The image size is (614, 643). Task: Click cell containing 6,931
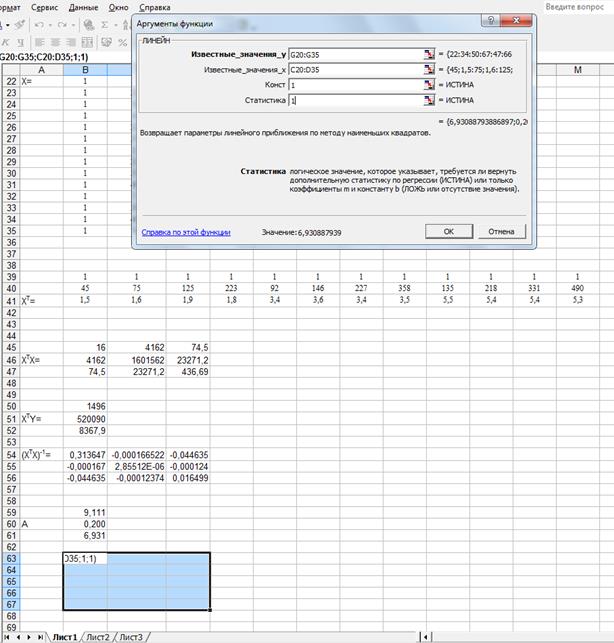click(85, 535)
